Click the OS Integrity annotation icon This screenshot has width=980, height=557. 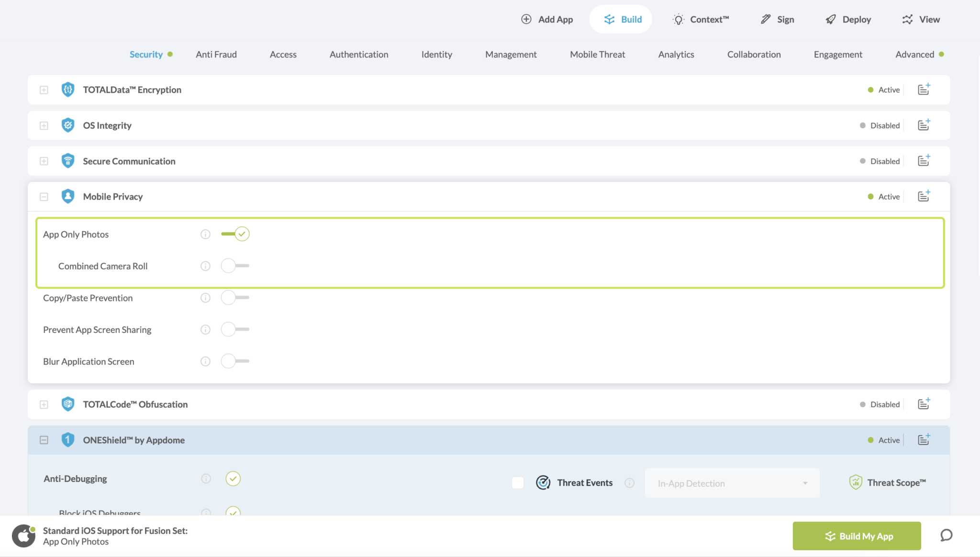tap(924, 125)
